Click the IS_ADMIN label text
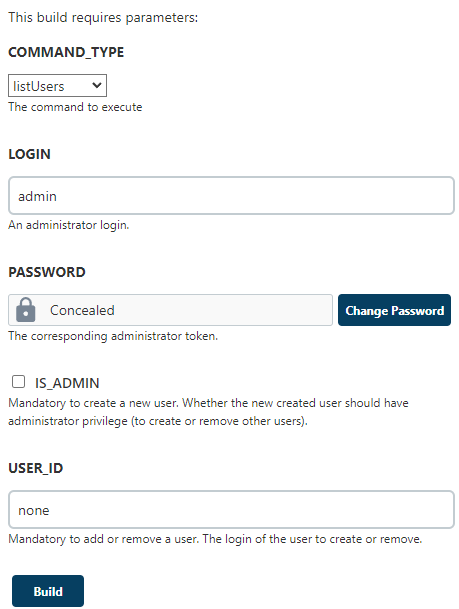 (x=67, y=383)
